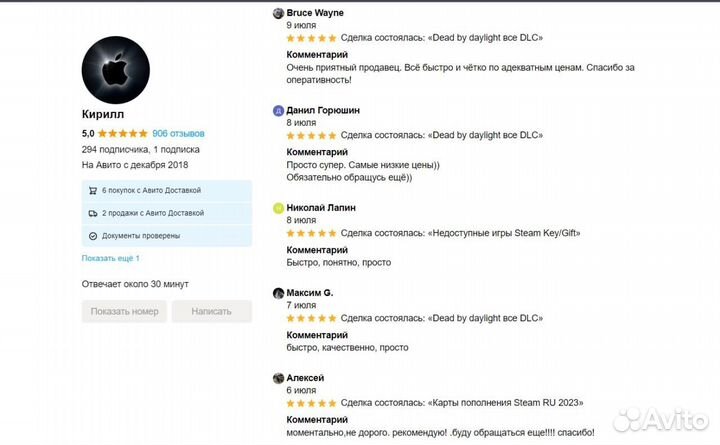Screen dimensions: 720x445
Task: Click the Bruce Wayne reviewer name
Action: coord(315,13)
